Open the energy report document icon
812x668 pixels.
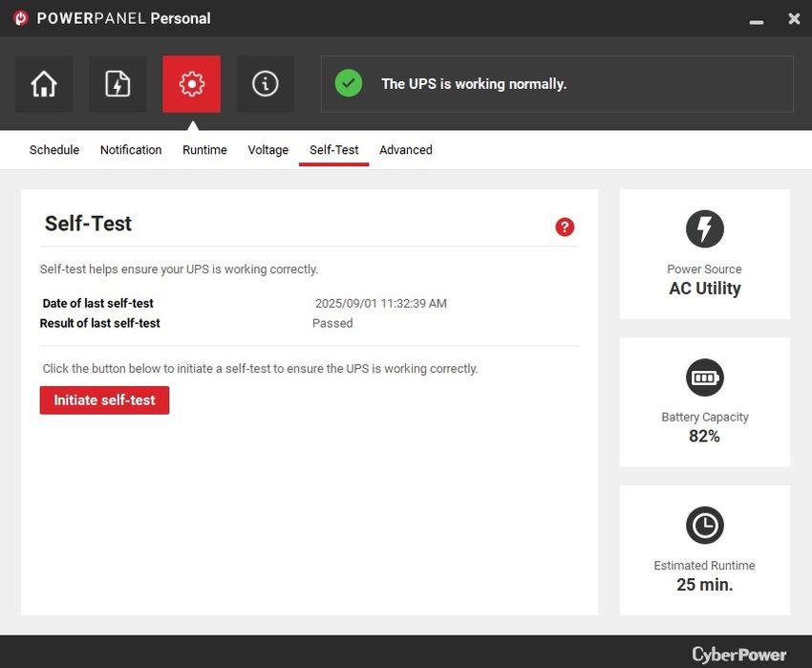point(118,84)
